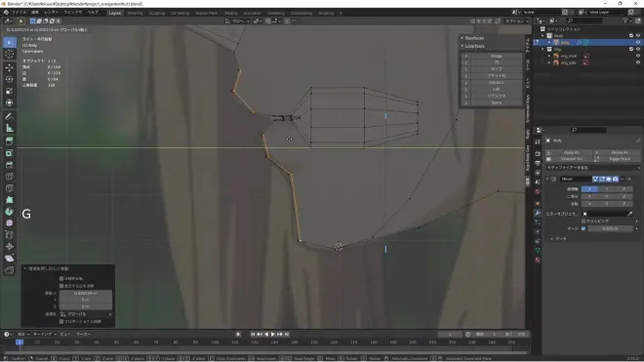Click the Bridge button in LoopTools
The height and width of the screenshot is (362, 644).
click(496, 56)
